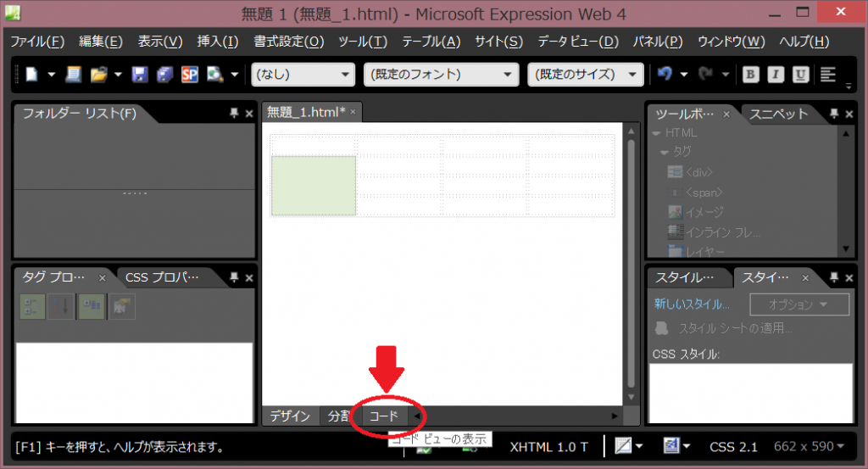
Task: Collapse the タグ toolbox subgroup
Action: (665, 152)
